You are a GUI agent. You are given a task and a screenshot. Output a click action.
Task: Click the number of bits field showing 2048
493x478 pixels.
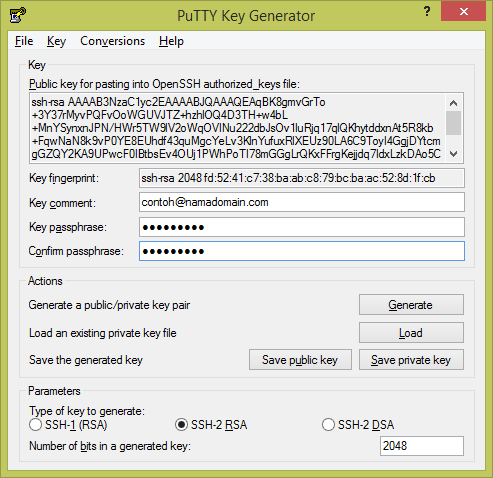coord(422,446)
